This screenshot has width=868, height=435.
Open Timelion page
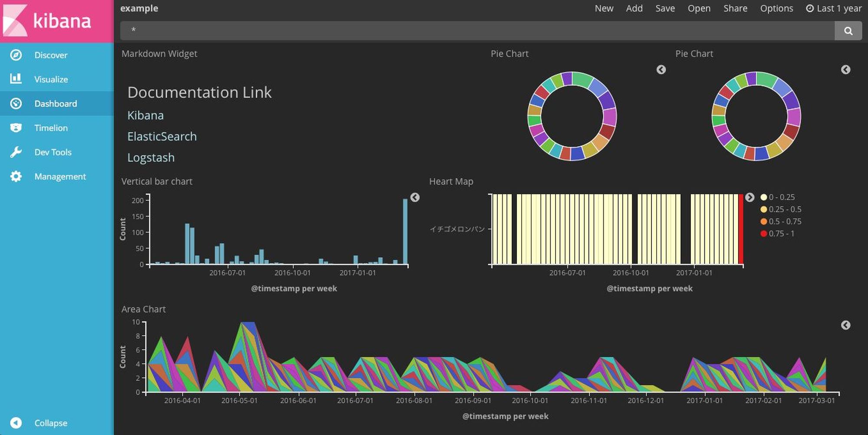click(x=57, y=128)
